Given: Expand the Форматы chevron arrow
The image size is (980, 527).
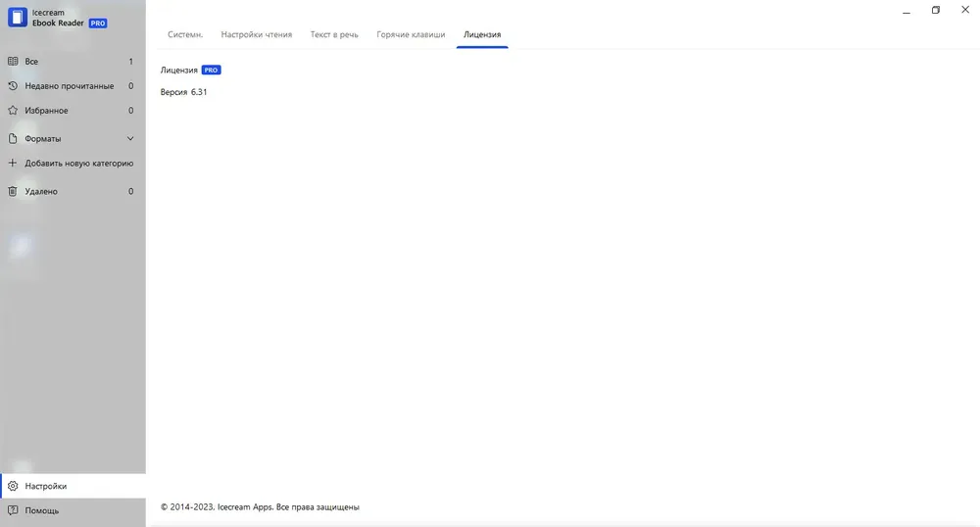Looking at the screenshot, I should click(130, 139).
